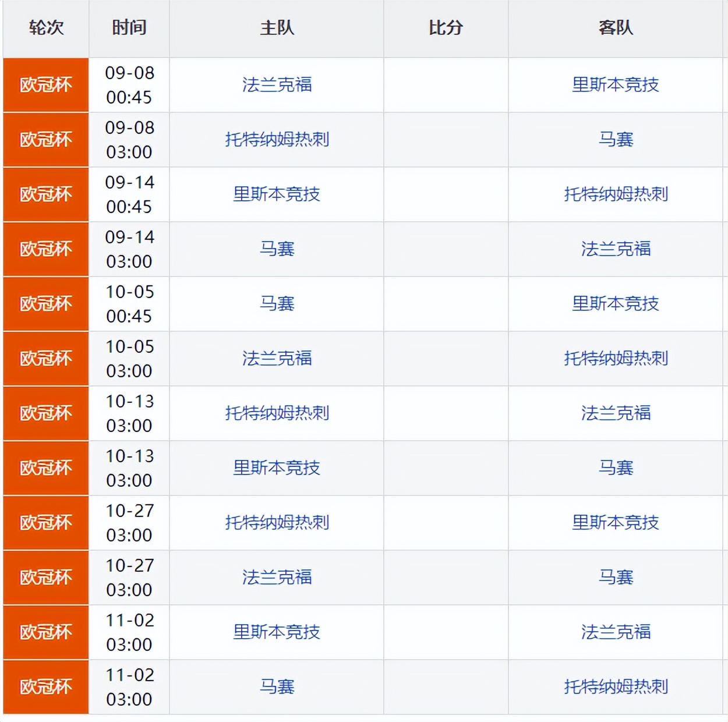
Task: Open home team 里斯本竞技 in 09-14 00:45 match
Action: coord(277,194)
